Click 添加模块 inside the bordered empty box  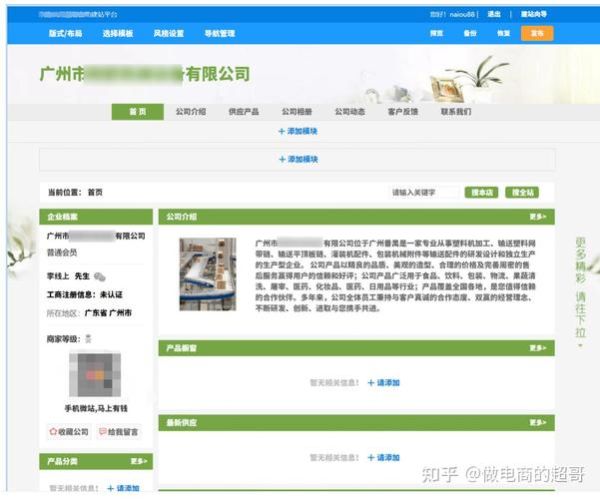(x=298, y=159)
